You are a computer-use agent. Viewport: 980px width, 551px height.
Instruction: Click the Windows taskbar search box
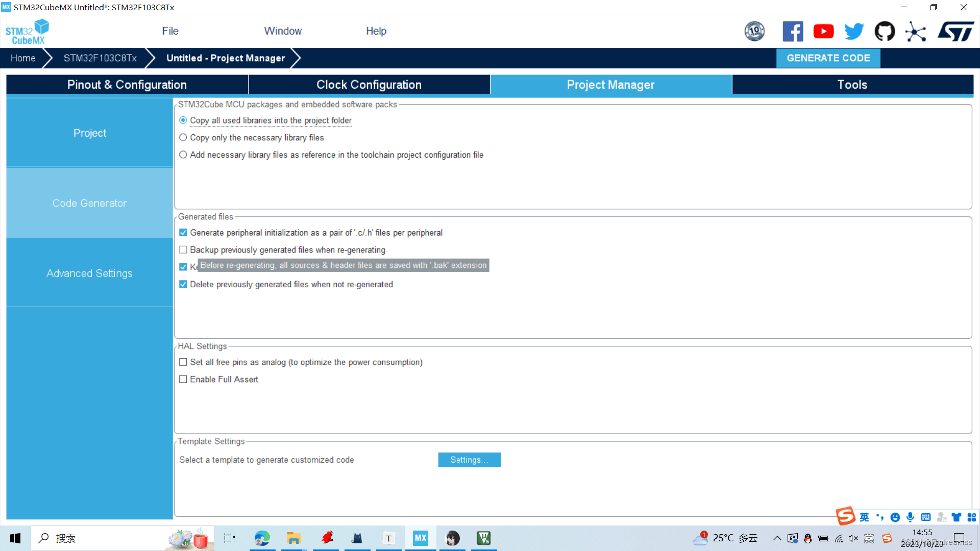click(x=122, y=538)
